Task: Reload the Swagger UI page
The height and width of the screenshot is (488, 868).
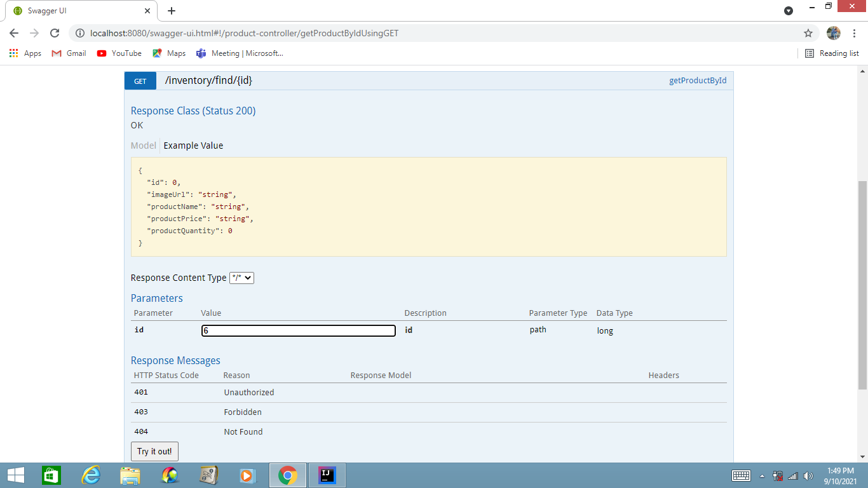Action: 53,33
